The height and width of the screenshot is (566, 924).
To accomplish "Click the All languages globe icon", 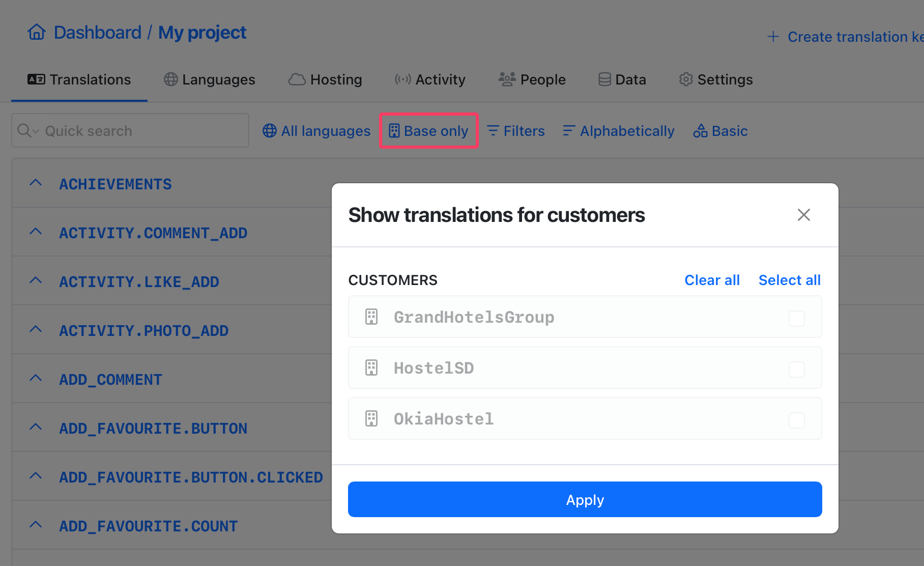I will [270, 131].
